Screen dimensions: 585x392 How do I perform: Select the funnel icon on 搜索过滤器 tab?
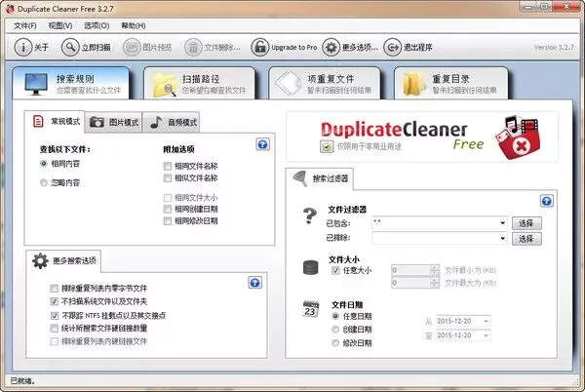click(300, 178)
